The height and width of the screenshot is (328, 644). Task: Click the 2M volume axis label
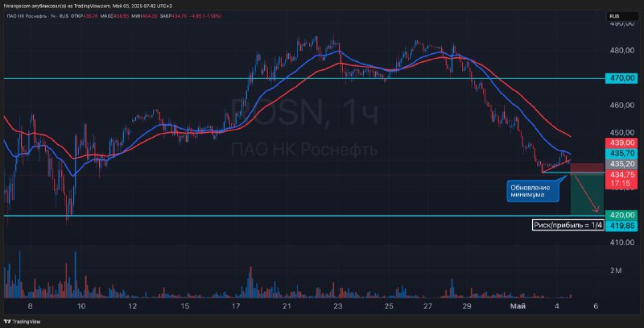[x=616, y=271]
